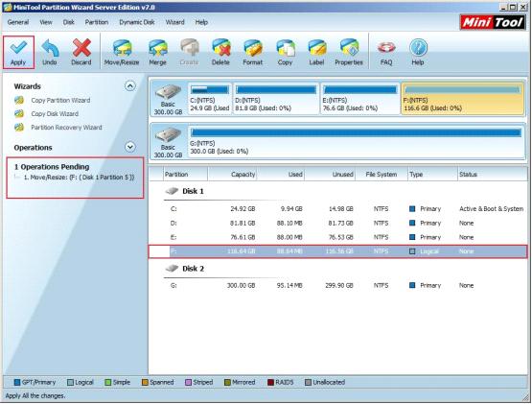The image size is (532, 404).
Task: Select pending Move/Resize operation entry
Action: pyautogui.click(x=79, y=178)
